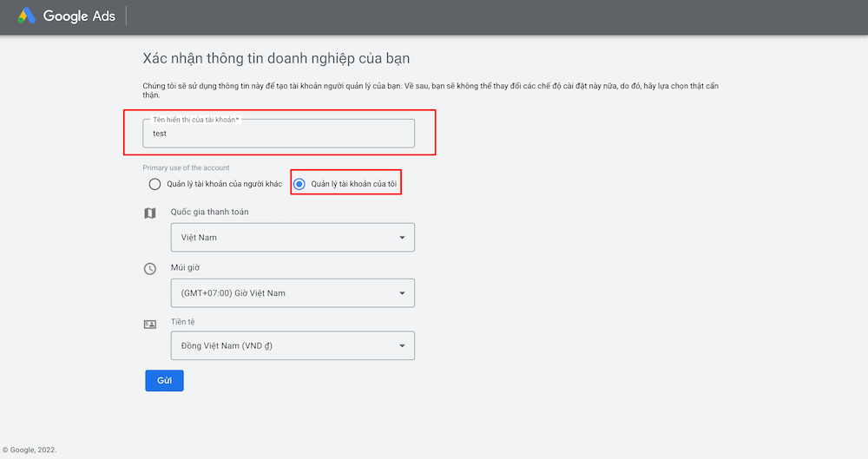This screenshot has height=459, width=868.
Task: Click the Google Ads logo icon
Action: (x=26, y=16)
